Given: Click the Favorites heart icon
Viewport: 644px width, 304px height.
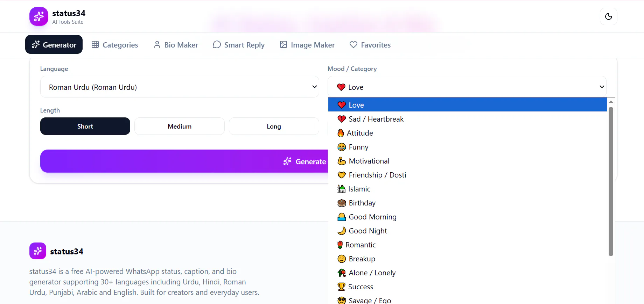Looking at the screenshot, I should point(353,44).
